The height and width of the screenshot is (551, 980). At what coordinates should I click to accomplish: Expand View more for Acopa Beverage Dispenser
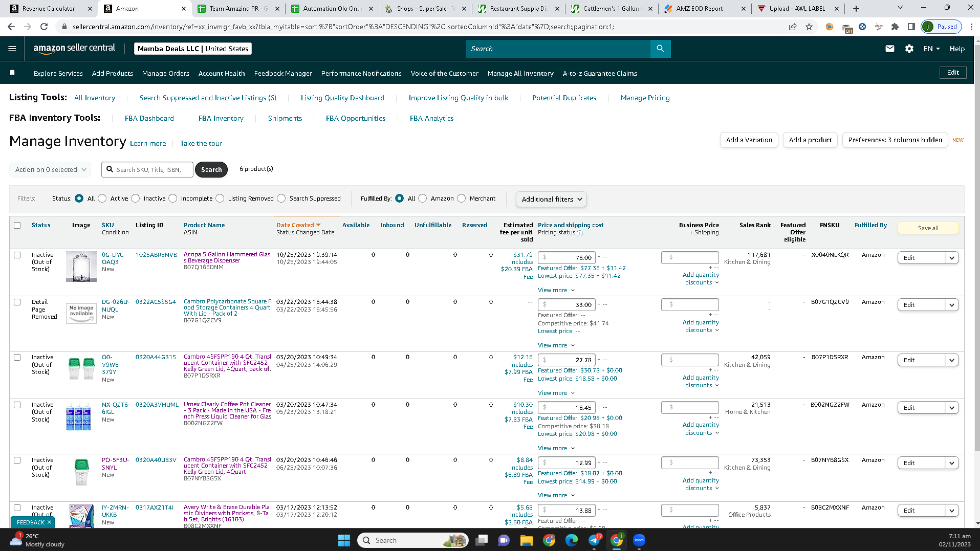pyautogui.click(x=556, y=290)
